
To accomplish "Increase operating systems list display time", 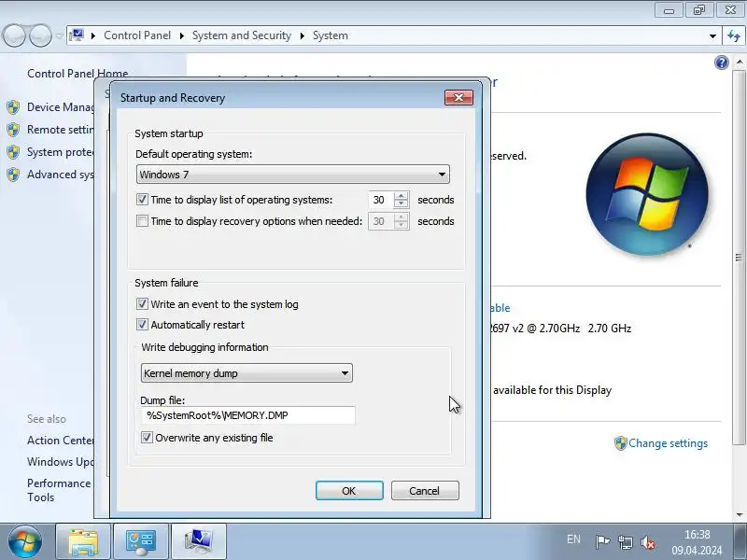I will tap(402, 195).
